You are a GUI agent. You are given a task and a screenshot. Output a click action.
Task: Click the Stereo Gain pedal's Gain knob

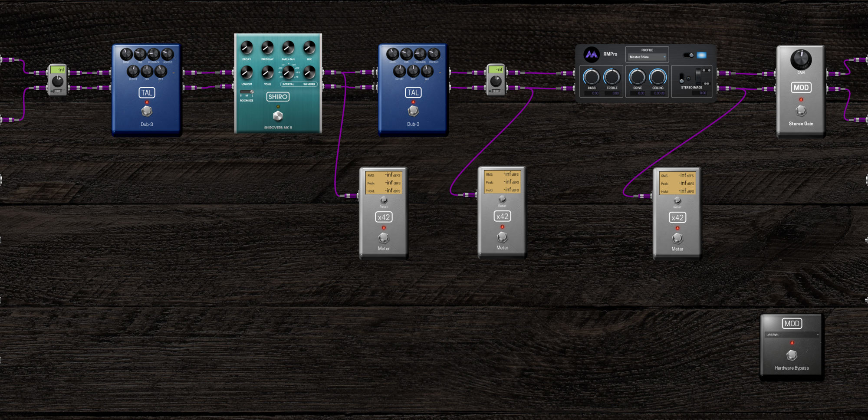[801, 60]
